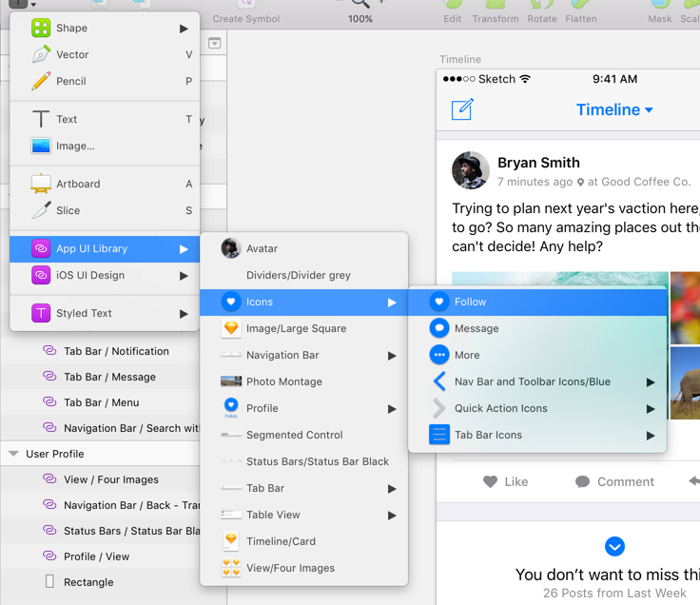Viewport: 700px width, 605px height.
Task: Expand the Navigation Bar submenu
Action: (x=303, y=356)
